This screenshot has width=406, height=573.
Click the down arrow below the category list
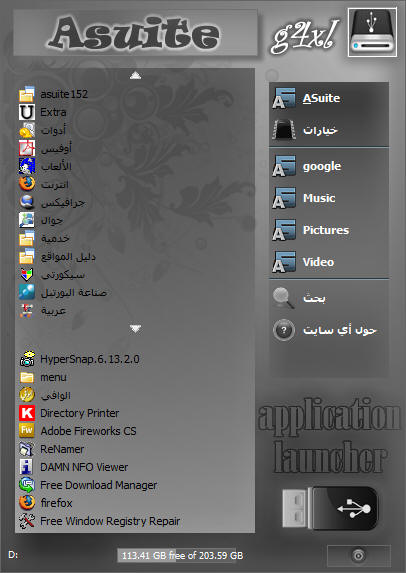[136, 329]
